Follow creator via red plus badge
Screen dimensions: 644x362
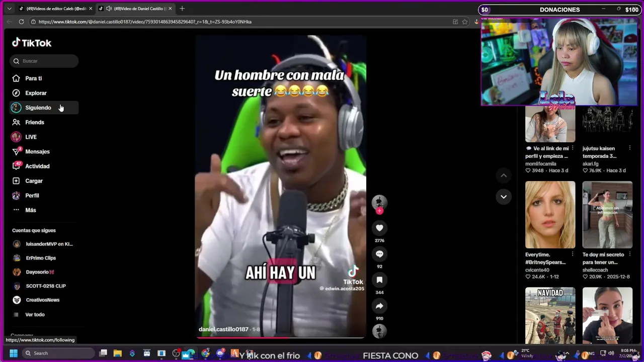pyautogui.click(x=379, y=211)
